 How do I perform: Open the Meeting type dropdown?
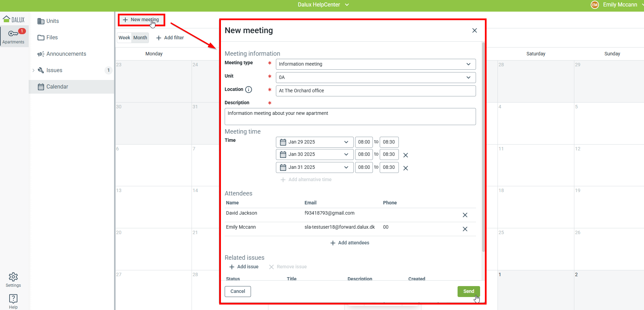pyautogui.click(x=376, y=64)
